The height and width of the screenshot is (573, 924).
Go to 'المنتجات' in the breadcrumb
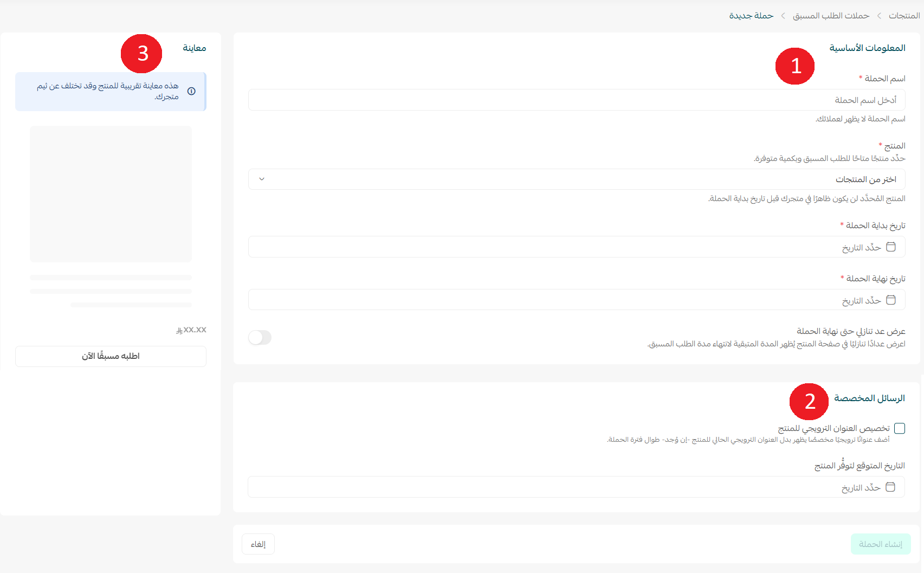(904, 16)
